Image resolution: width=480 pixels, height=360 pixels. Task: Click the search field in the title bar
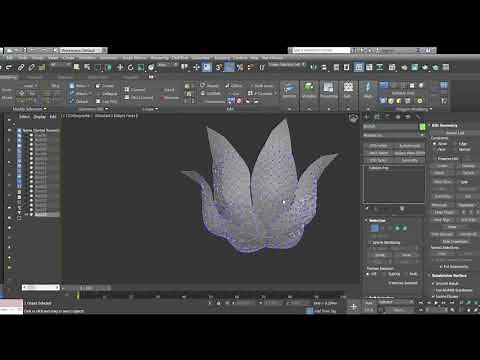click(321, 50)
